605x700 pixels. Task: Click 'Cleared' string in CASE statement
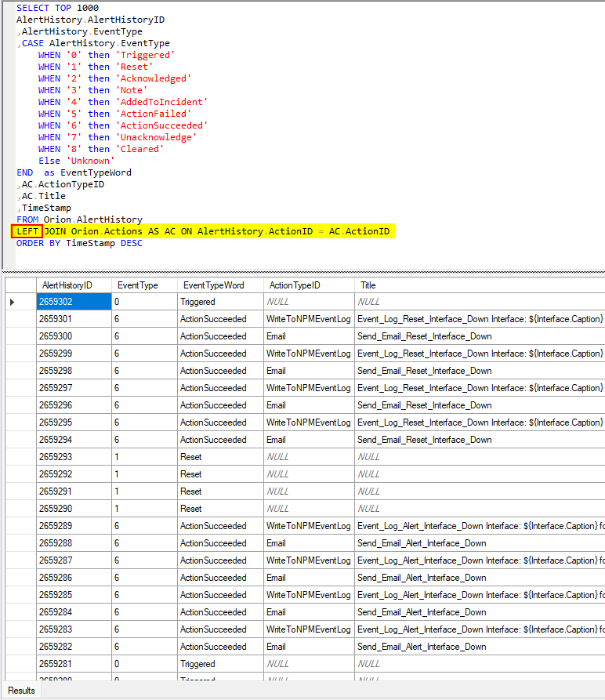click(140, 149)
